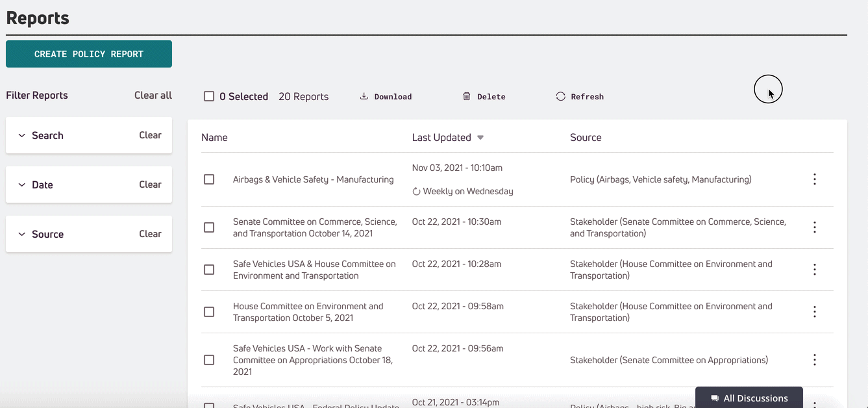Open options menu for Airbags & Vehicle Safety report
Image resolution: width=868 pixels, height=408 pixels.
(x=815, y=179)
